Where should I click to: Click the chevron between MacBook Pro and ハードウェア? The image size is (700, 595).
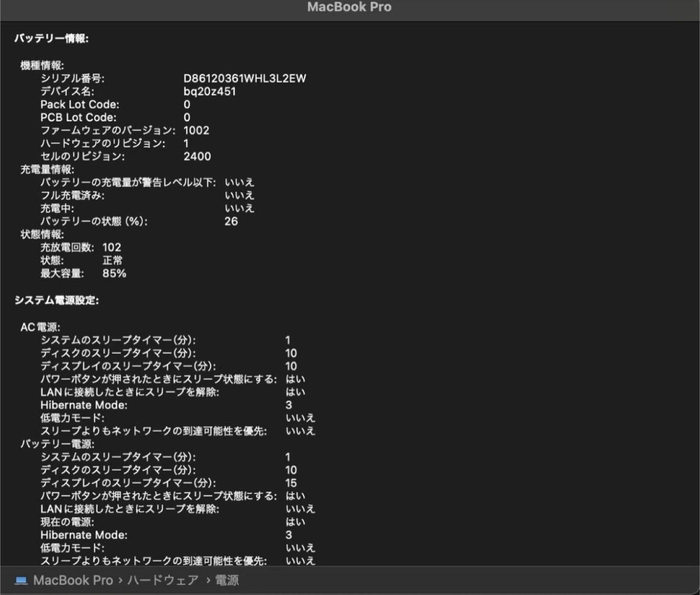click(x=120, y=580)
